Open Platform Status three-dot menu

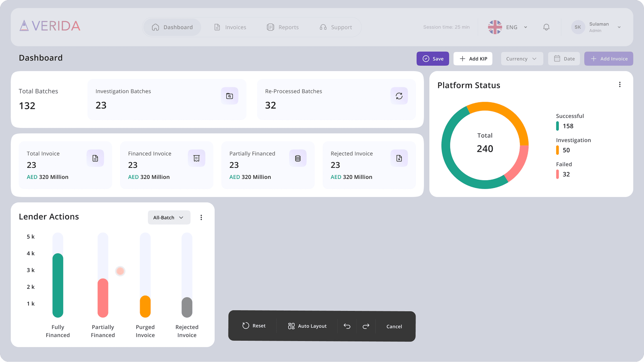pyautogui.click(x=620, y=85)
